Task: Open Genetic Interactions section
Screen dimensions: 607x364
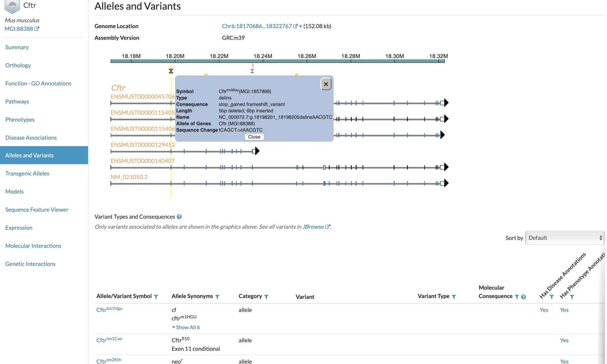Action: point(30,264)
